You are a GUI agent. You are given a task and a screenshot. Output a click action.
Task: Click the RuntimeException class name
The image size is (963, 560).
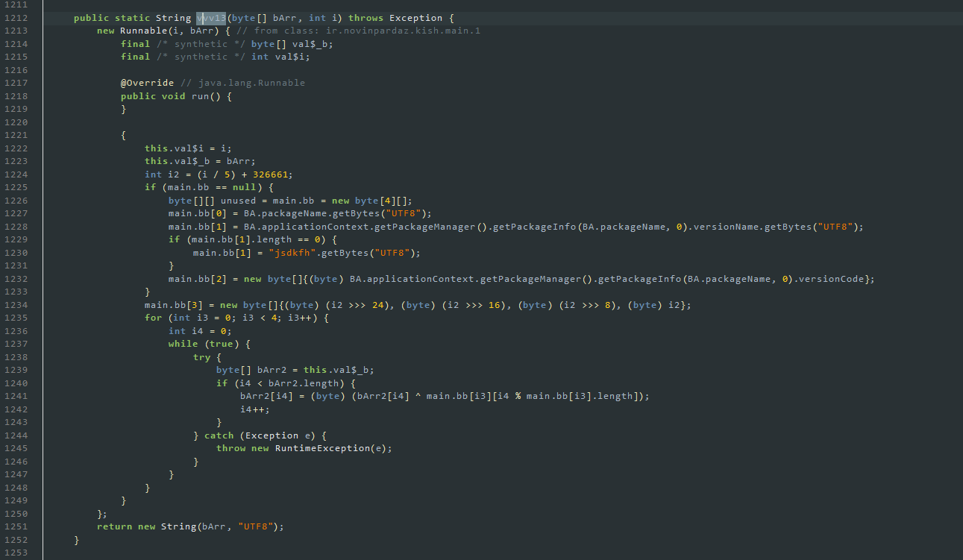(323, 448)
